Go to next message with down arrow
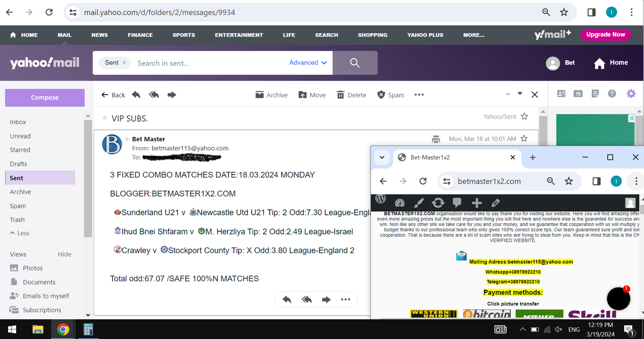This screenshot has width=644, height=339. (x=520, y=94)
